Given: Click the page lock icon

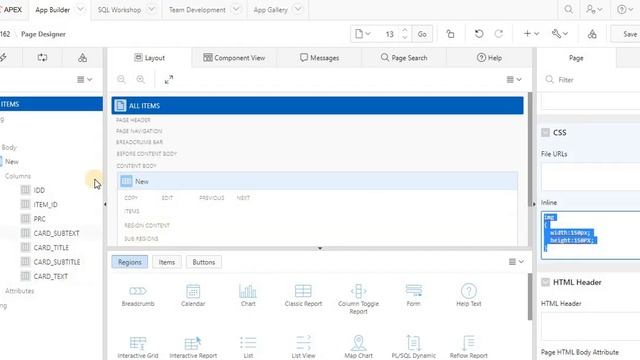Looking at the screenshot, I should pos(450,34).
